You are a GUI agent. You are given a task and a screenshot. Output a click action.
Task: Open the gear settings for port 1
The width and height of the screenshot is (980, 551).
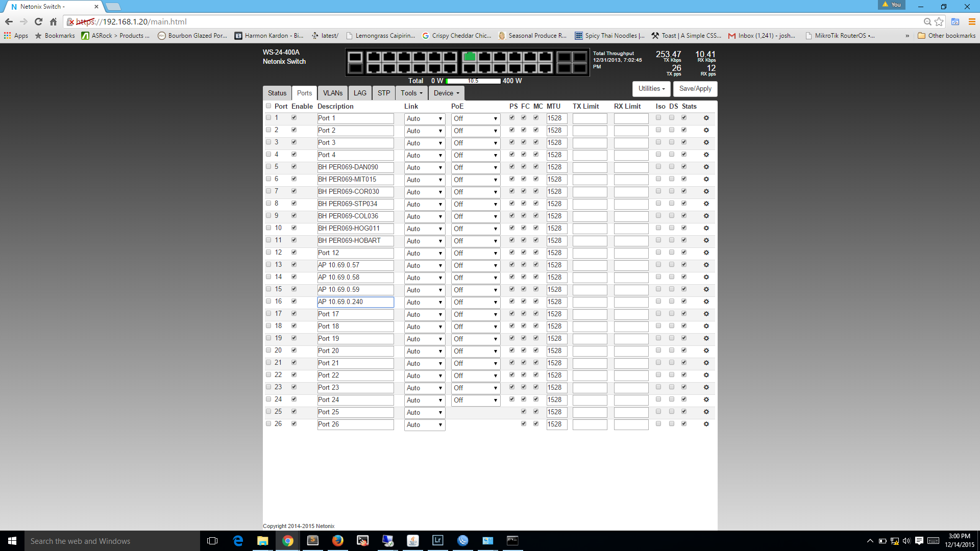706,118
